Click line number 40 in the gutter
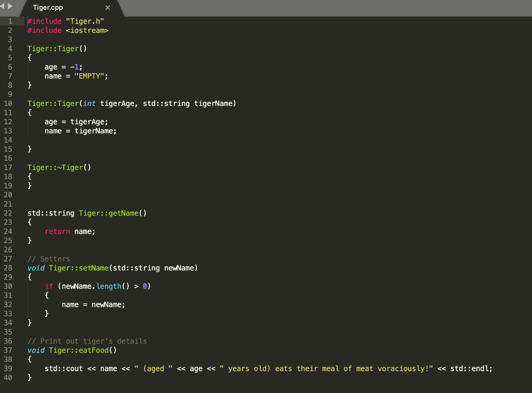 tap(8, 377)
